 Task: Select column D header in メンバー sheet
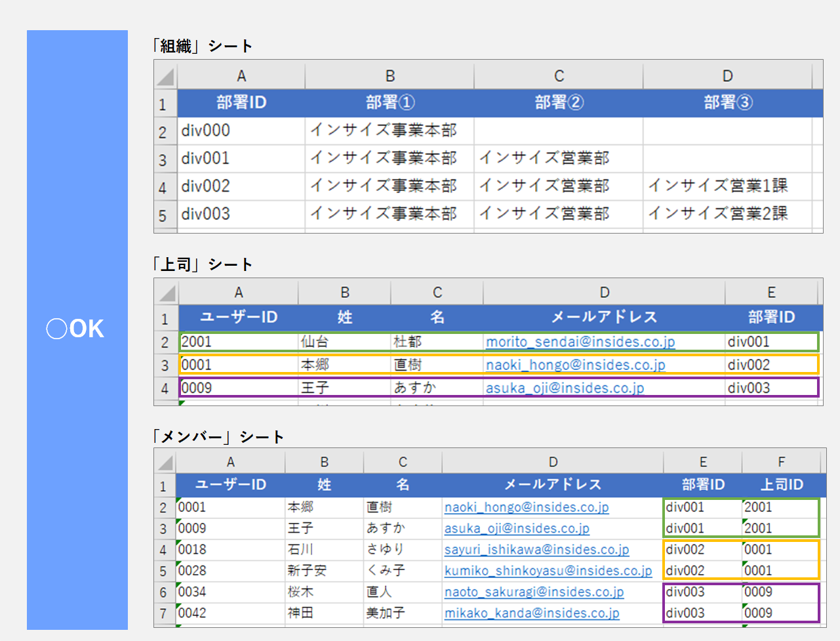[553, 463]
